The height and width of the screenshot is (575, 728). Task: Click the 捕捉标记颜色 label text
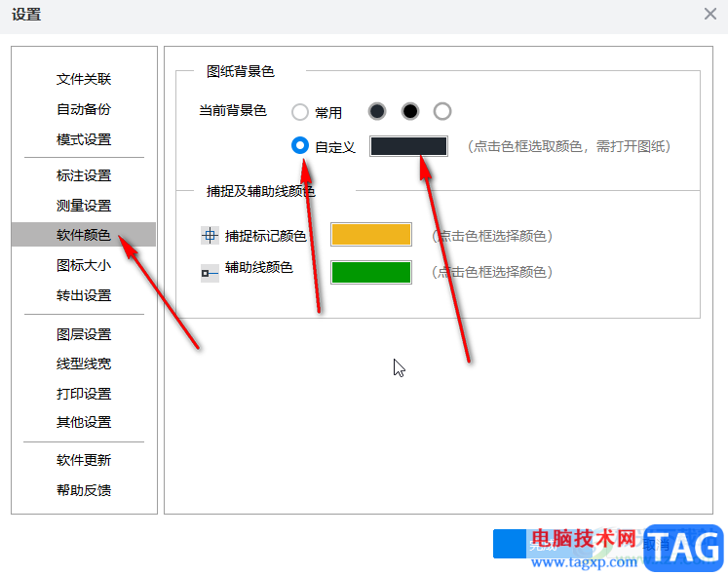(266, 236)
